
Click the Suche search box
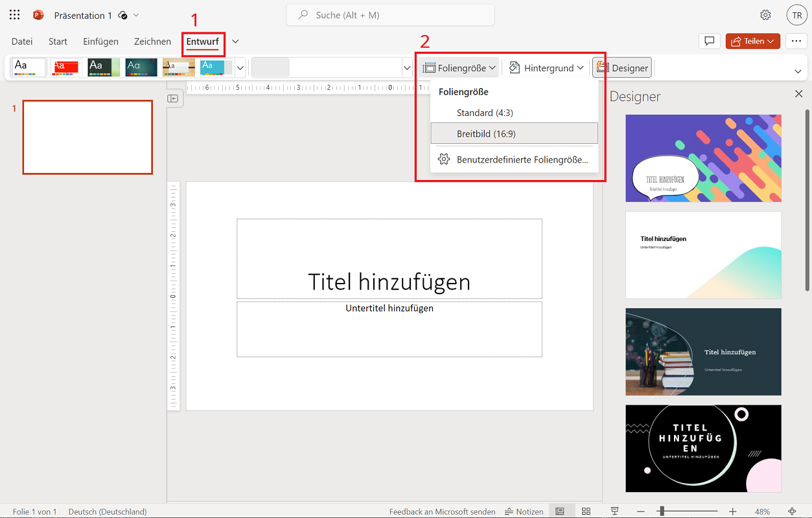(390, 15)
